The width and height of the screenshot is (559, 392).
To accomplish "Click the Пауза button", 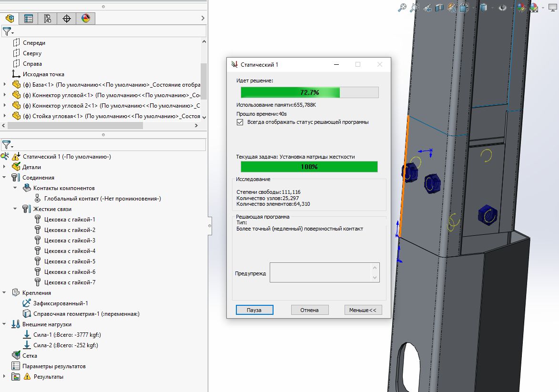I will pos(254,310).
